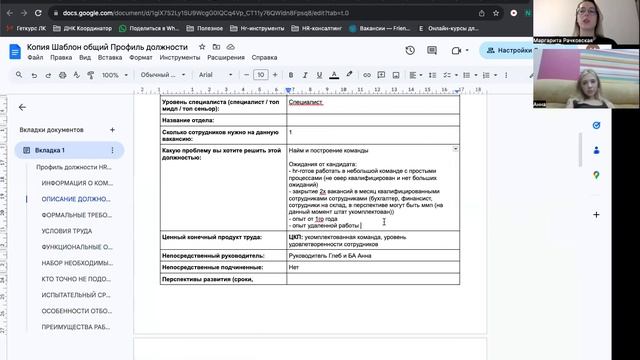Viewport: 640px width, 360px height.
Task: Open the Вставка menu
Action: [110, 58]
